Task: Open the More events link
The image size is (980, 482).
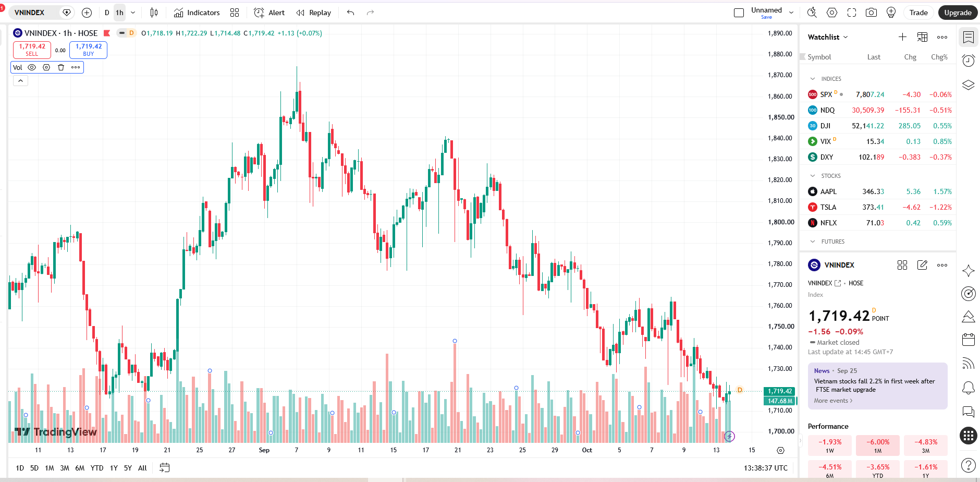Action: tap(833, 401)
